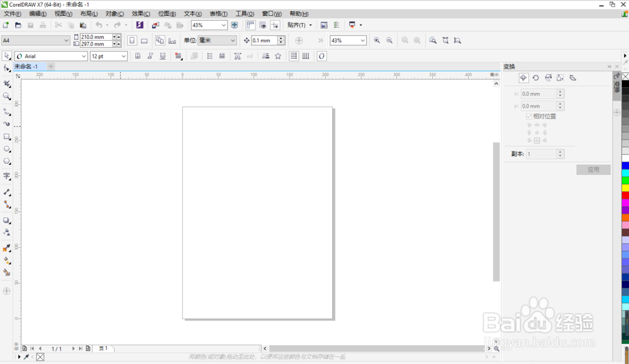Viewport: 629px width, 364px height.
Task: Click red swatch in color palette
Action: click(625, 196)
